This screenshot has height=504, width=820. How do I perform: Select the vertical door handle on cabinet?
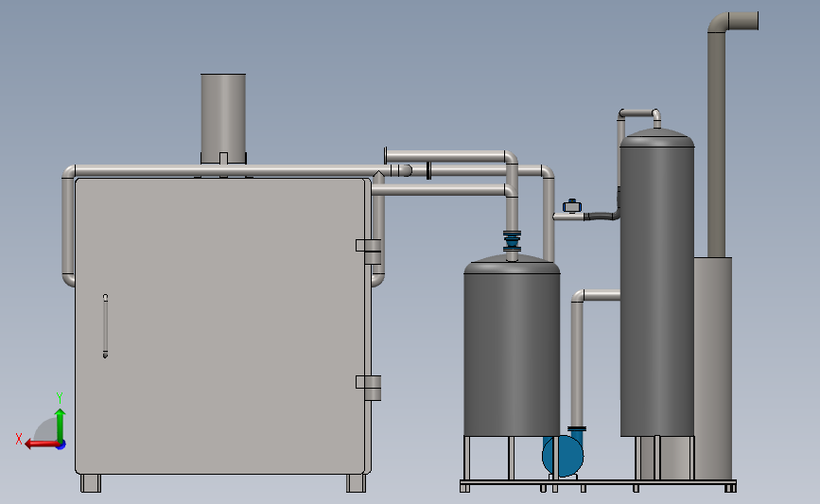[x=105, y=326]
